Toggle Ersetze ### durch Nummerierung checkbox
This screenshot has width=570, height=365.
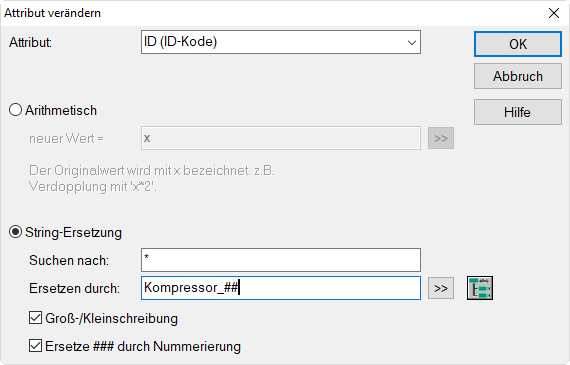(x=35, y=345)
